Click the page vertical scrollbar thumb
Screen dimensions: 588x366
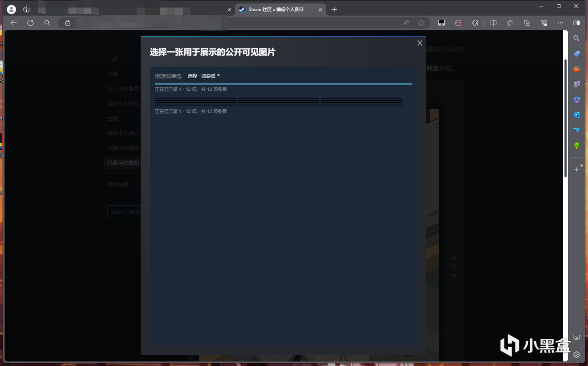565,117
